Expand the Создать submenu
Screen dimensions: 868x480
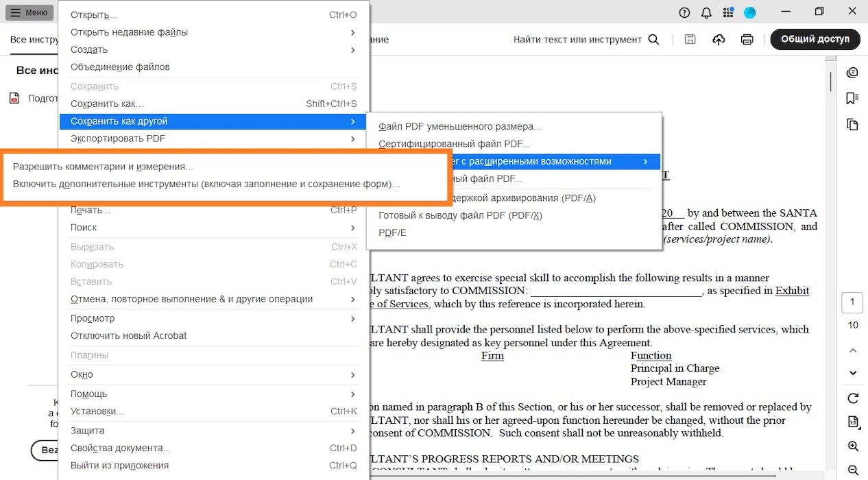point(214,50)
